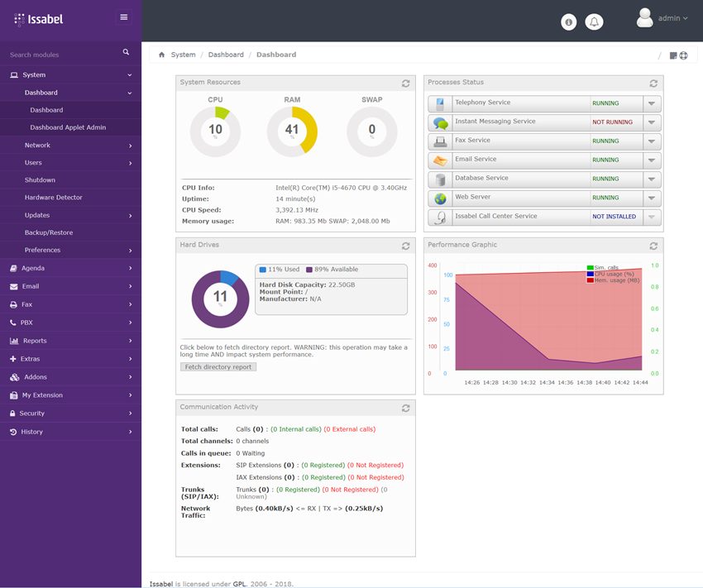The width and height of the screenshot is (703, 588).
Task: Refresh the Hard Drives panel
Action: click(x=406, y=246)
